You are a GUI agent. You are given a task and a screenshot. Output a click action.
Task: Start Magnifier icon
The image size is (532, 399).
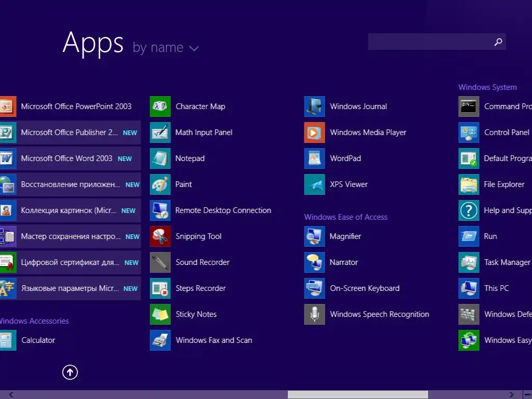click(314, 236)
